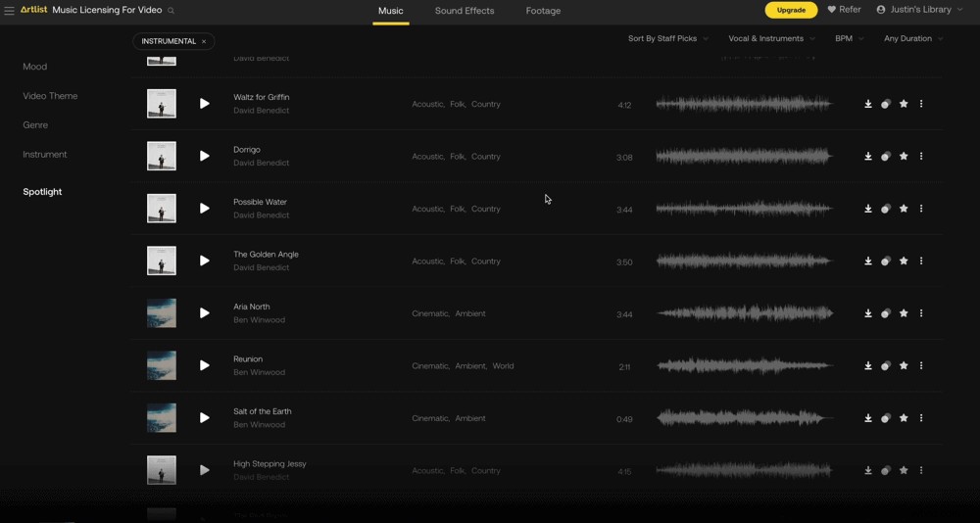The image size is (980, 523).
Task: Open three-dot menu for Reunion
Action: [x=921, y=365]
